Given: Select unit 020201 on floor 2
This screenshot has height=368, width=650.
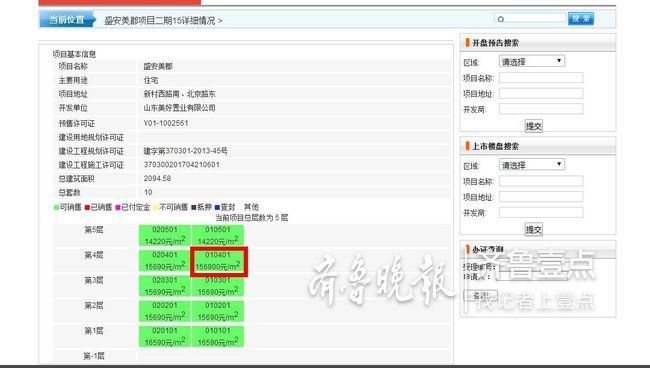Looking at the screenshot, I should click(x=165, y=311).
